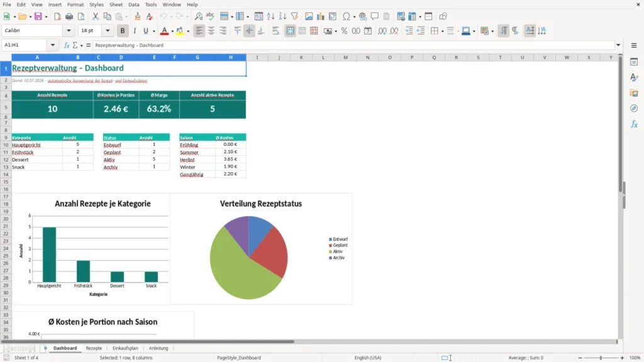The width and height of the screenshot is (644, 362).
Task: Click the Insert Image icon
Action: tap(309, 16)
